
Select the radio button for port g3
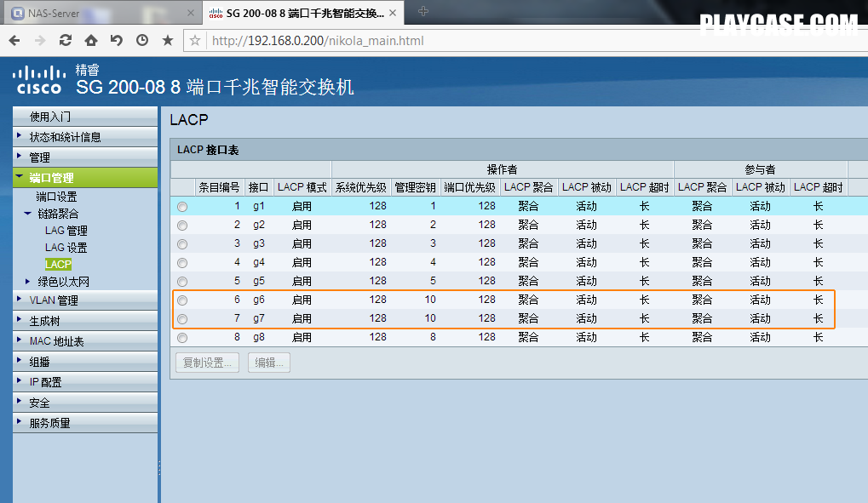tap(182, 244)
